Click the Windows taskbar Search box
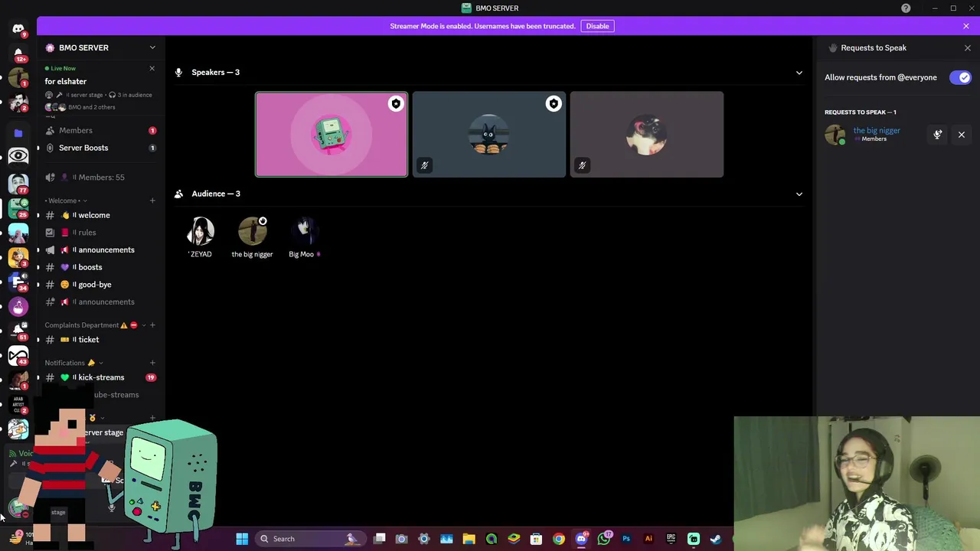Viewport: 980px width, 551px height. [309, 539]
